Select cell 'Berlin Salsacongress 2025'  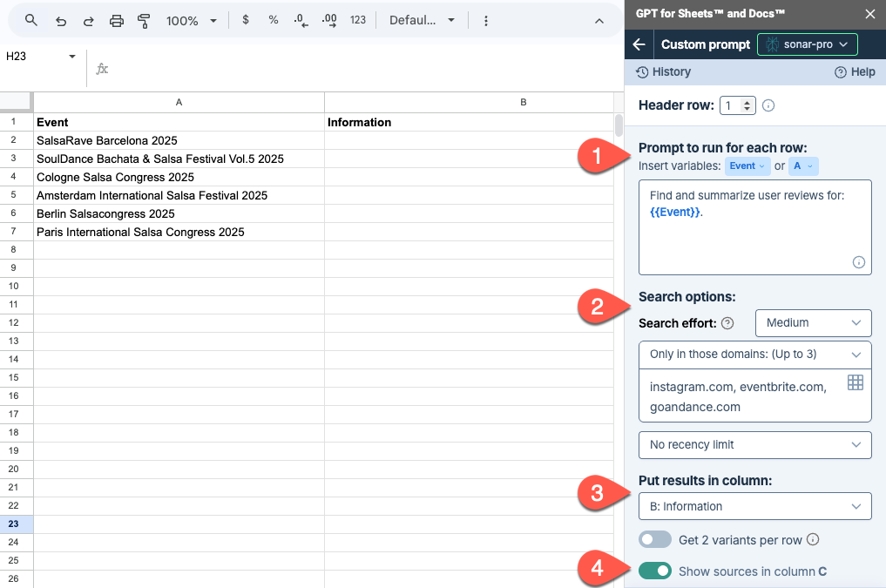tap(179, 213)
